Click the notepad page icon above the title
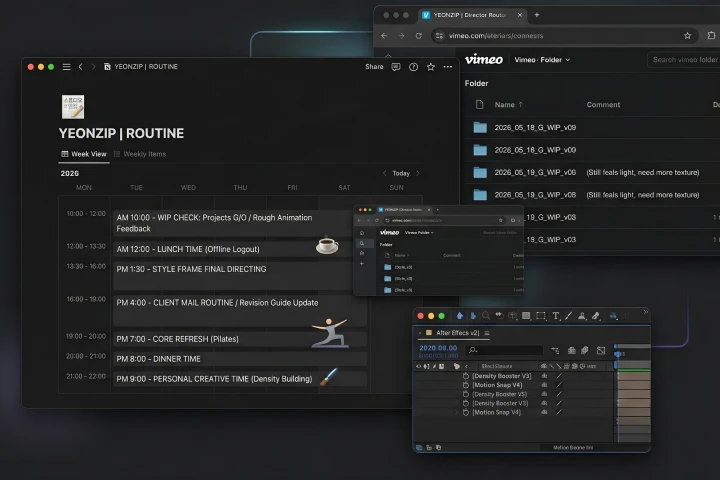The width and height of the screenshot is (720, 480). (73, 107)
